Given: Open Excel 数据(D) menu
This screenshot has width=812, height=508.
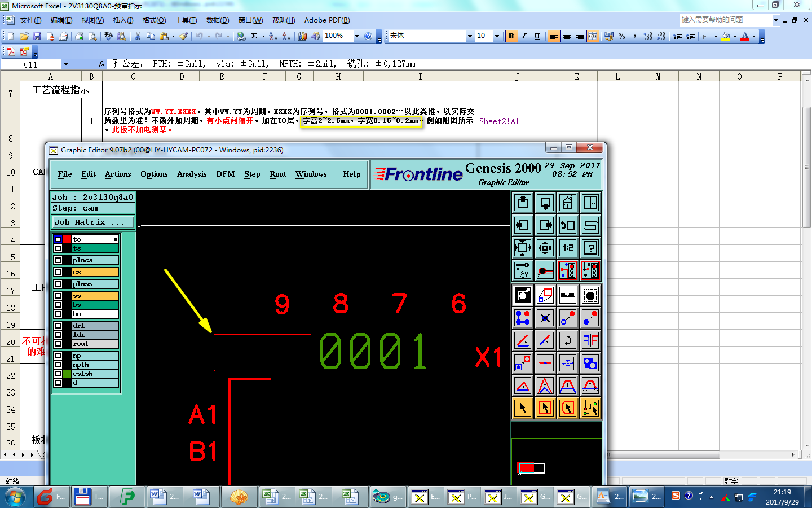Looking at the screenshot, I should [218, 20].
